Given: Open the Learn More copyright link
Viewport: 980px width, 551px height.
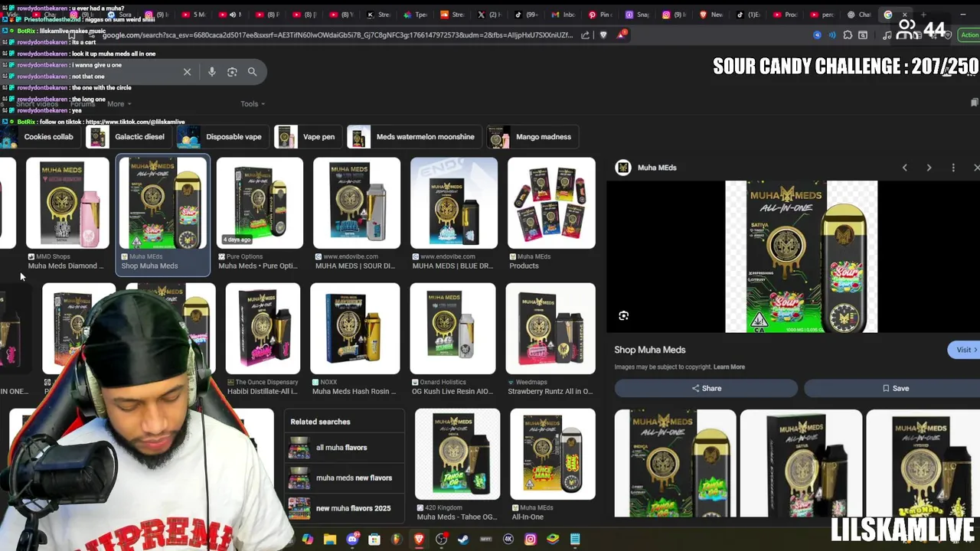Looking at the screenshot, I should [x=729, y=367].
